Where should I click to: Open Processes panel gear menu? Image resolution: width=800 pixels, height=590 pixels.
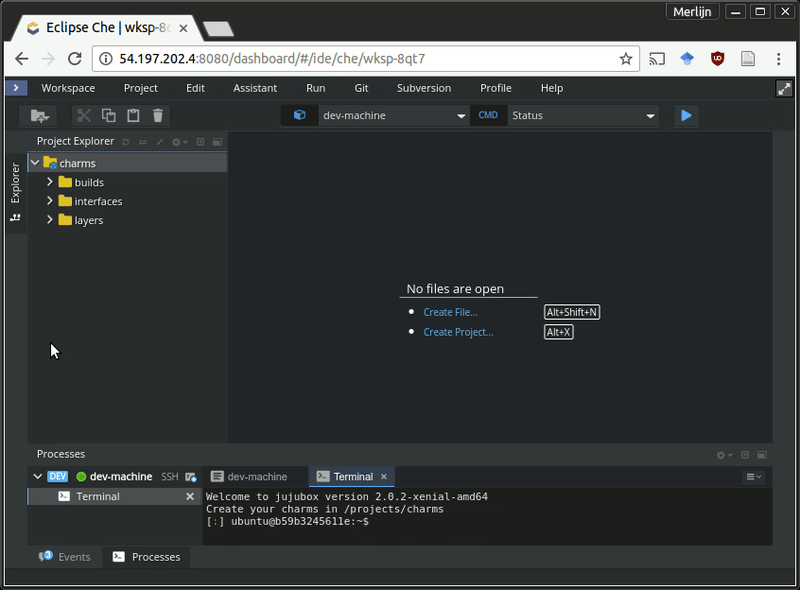coord(724,455)
